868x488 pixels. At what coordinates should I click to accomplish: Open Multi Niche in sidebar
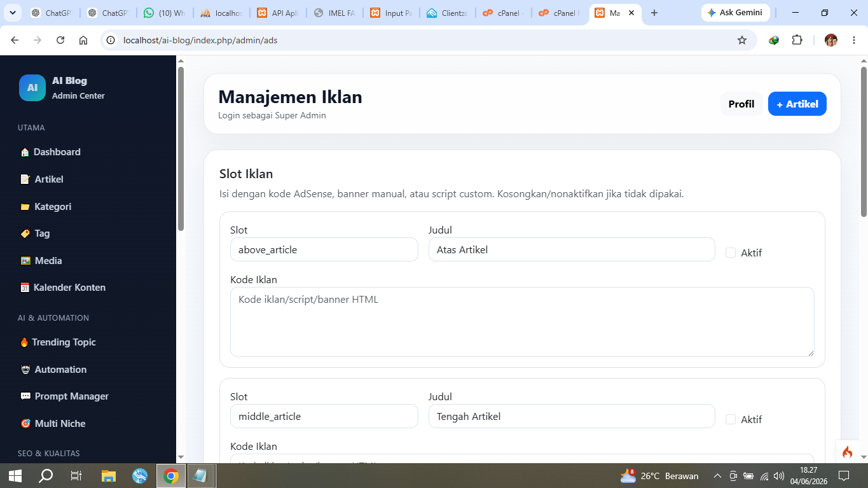(x=53, y=424)
